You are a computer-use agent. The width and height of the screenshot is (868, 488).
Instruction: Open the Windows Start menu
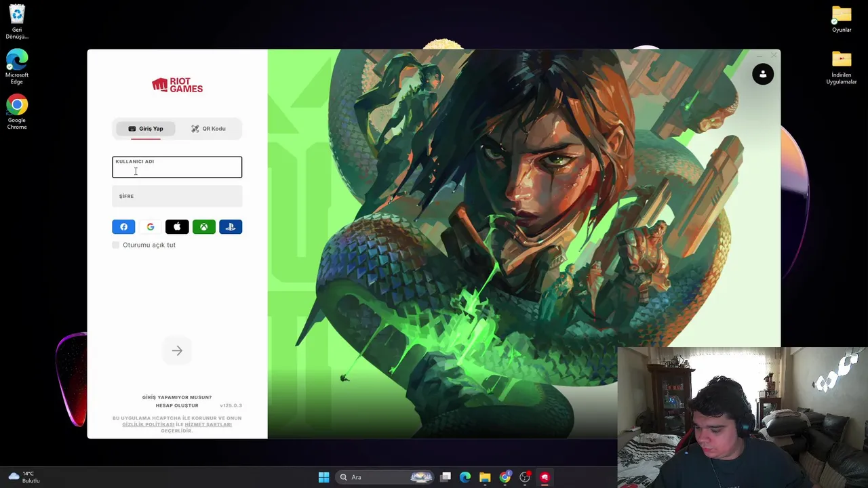point(323,477)
